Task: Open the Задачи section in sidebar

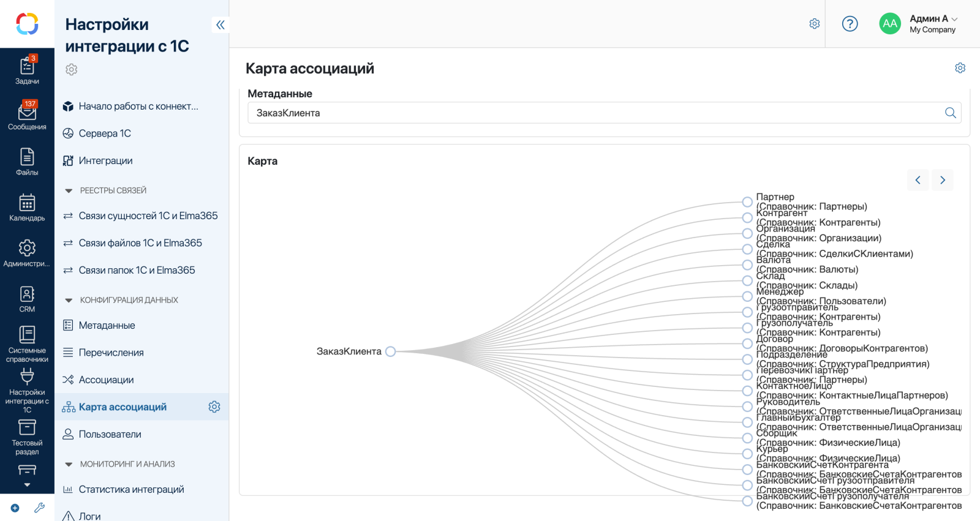Action: [x=27, y=70]
